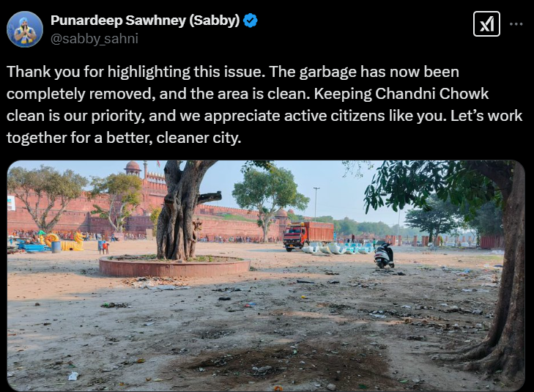Click the words "Keeping Chandni Chowk" in tweet
The height and width of the screenshot is (392, 534).
pyautogui.click(x=401, y=94)
